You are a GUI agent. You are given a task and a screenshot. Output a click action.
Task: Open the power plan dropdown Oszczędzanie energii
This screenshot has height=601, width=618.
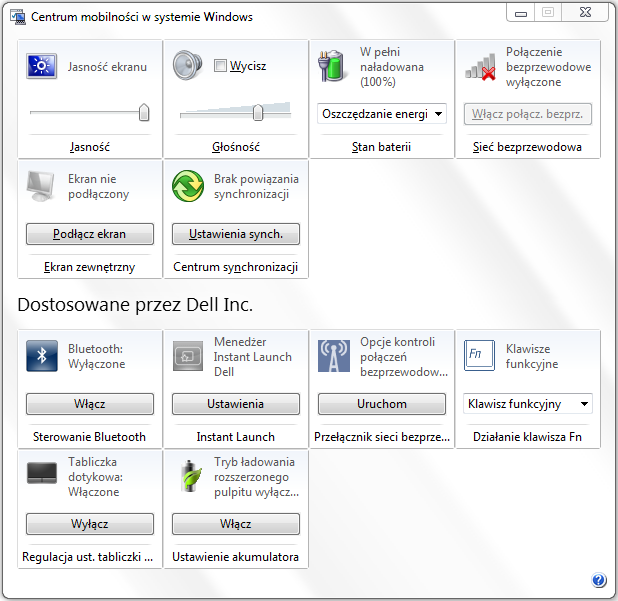click(x=382, y=114)
